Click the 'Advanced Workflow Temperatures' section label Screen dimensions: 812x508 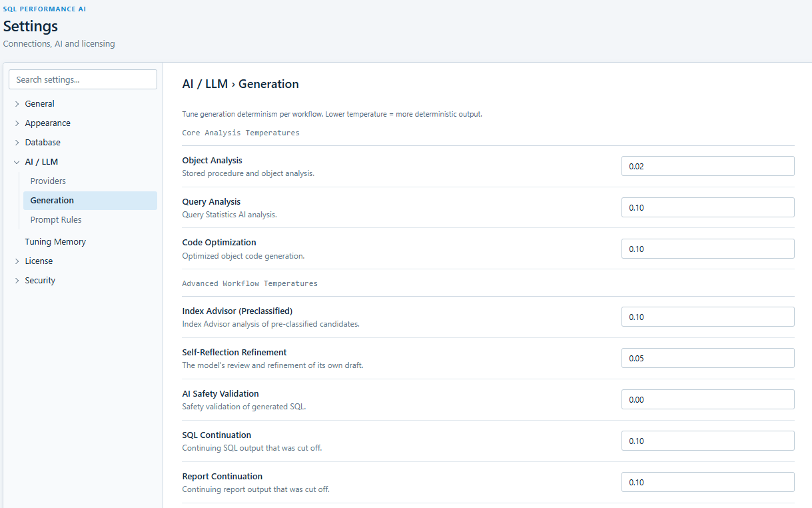pos(250,284)
